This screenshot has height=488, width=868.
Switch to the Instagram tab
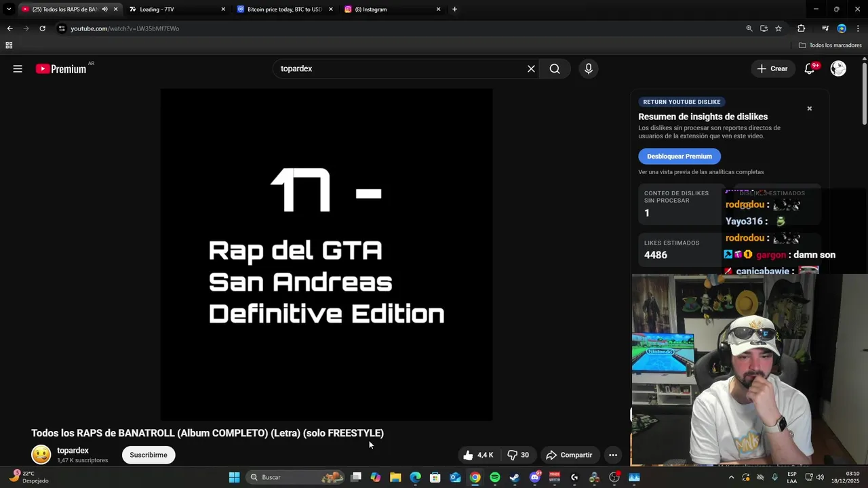pos(392,9)
